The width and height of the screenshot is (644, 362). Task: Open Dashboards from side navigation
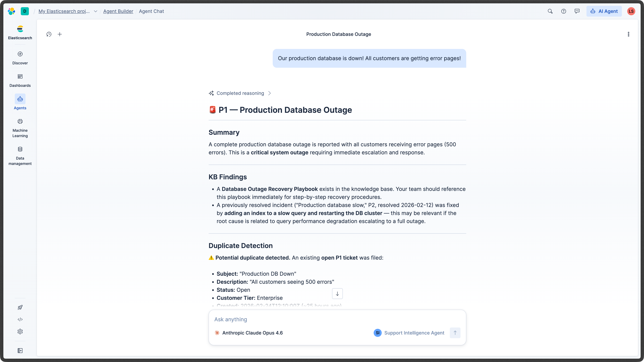coord(20,80)
